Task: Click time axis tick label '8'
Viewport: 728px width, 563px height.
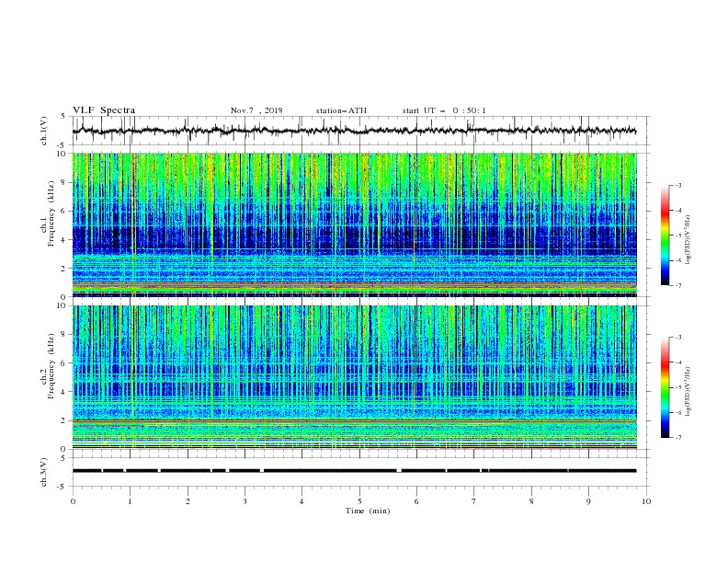Action: pos(531,501)
